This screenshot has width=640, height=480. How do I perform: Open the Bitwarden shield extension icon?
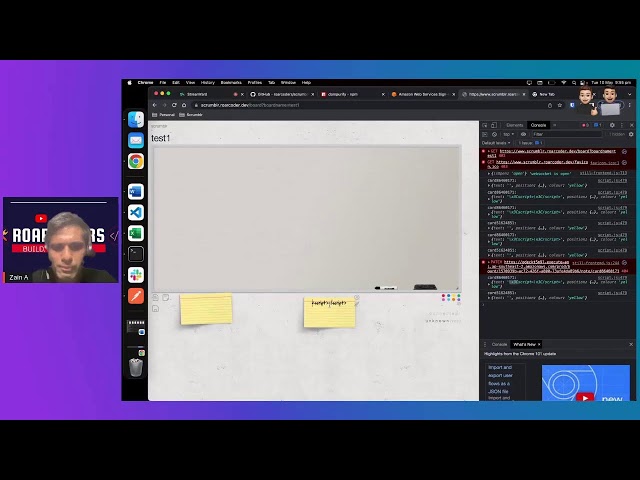(x=572, y=105)
